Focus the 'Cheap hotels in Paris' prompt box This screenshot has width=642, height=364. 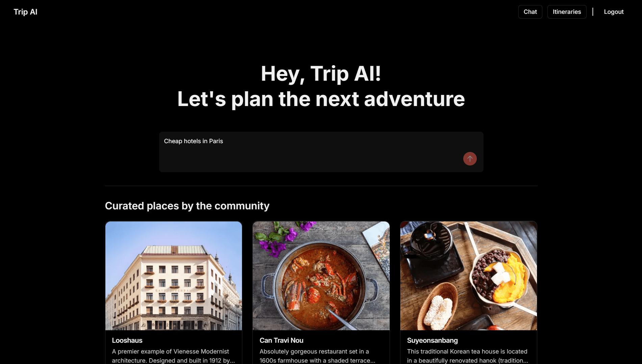[321, 152]
